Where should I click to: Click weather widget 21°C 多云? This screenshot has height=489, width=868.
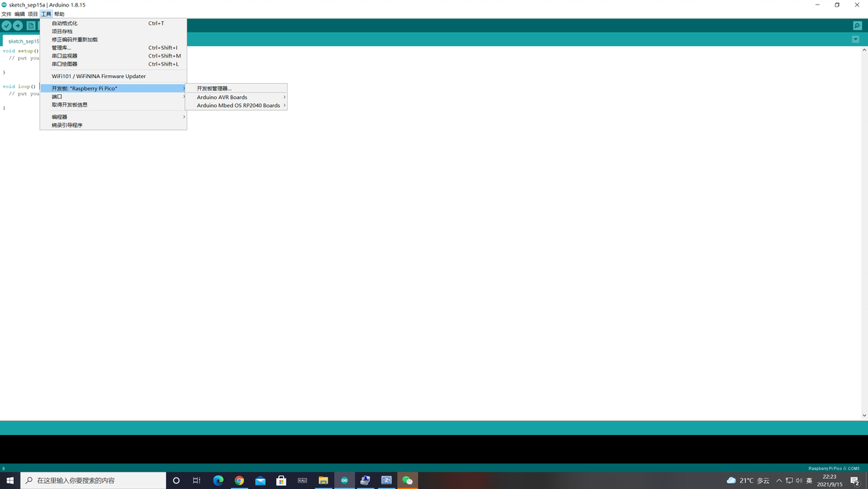point(748,480)
